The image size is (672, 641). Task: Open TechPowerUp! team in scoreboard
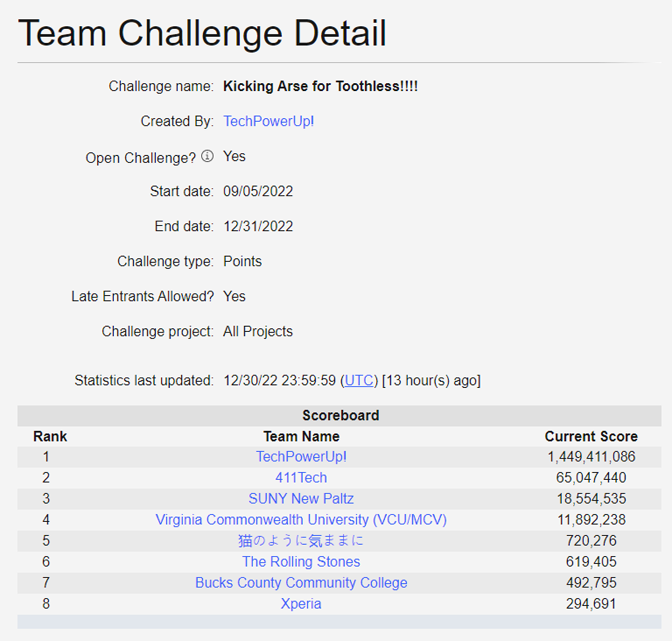(301, 457)
